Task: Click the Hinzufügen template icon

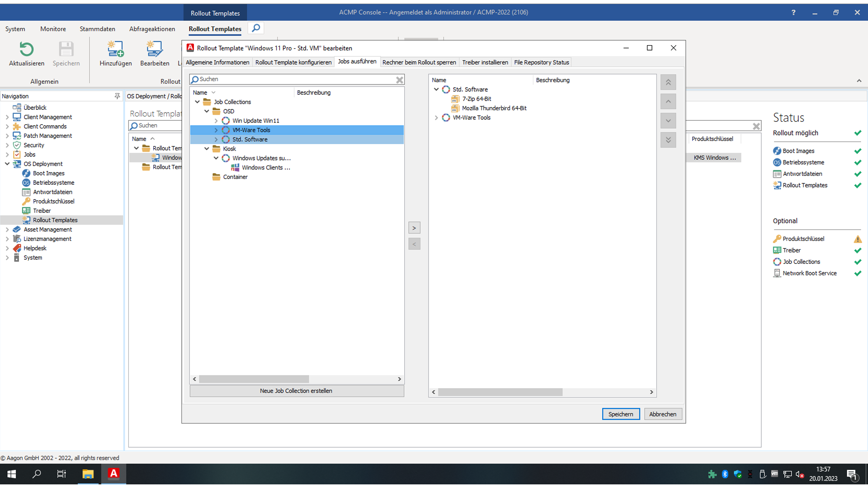Action: [115, 49]
